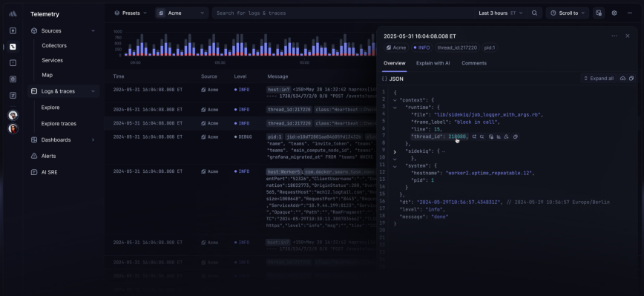Click the exclude-filter icon beside thread_id
Screen dimensions: 644x296
482,137
